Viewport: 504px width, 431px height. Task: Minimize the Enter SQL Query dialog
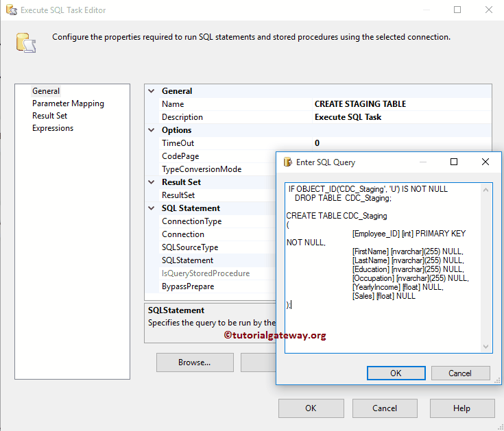point(423,162)
